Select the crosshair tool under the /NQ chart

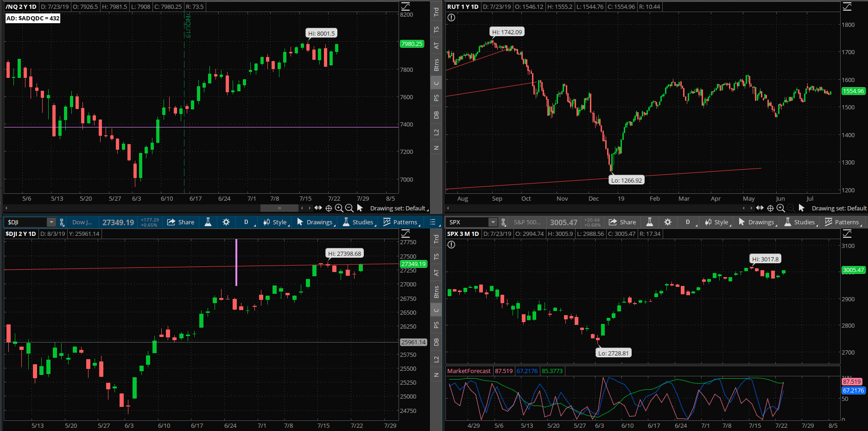point(329,208)
